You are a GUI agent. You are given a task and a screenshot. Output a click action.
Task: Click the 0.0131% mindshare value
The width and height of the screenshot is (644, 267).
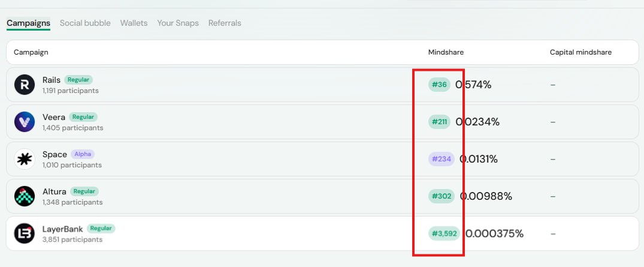pos(479,159)
